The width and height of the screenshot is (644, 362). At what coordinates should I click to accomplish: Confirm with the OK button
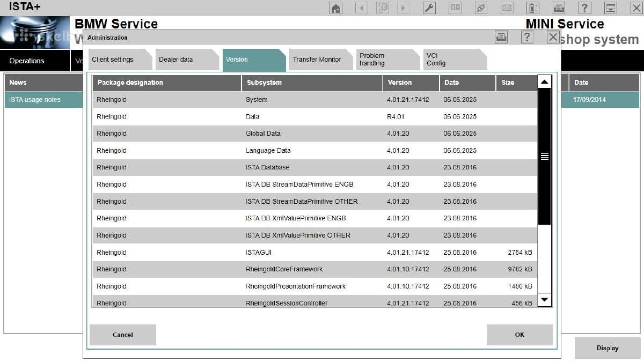click(x=519, y=335)
